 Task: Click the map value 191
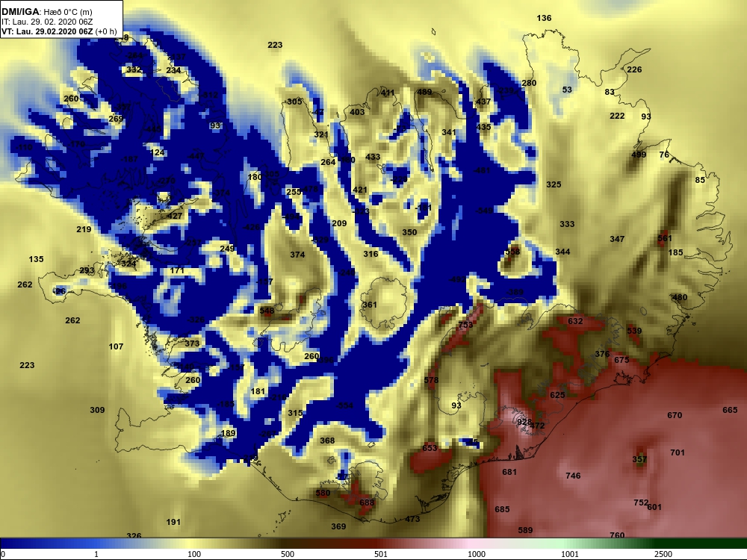[x=173, y=522]
